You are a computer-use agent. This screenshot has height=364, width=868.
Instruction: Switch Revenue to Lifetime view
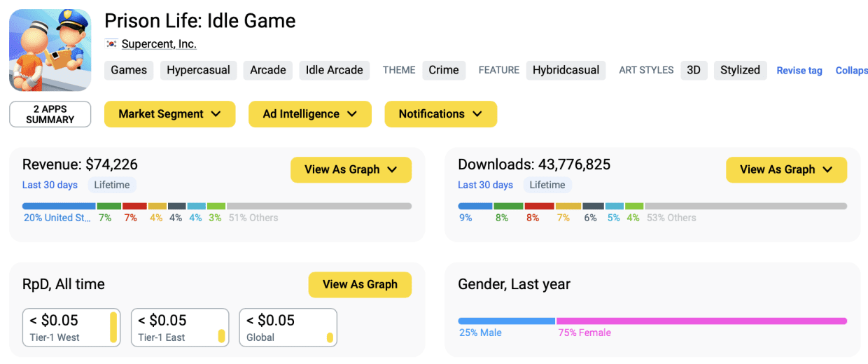coord(112,185)
